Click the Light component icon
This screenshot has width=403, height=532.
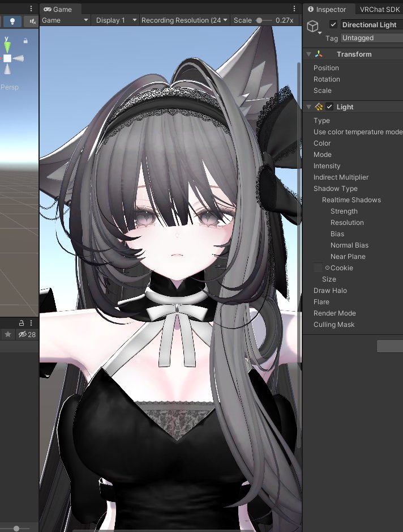point(319,107)
